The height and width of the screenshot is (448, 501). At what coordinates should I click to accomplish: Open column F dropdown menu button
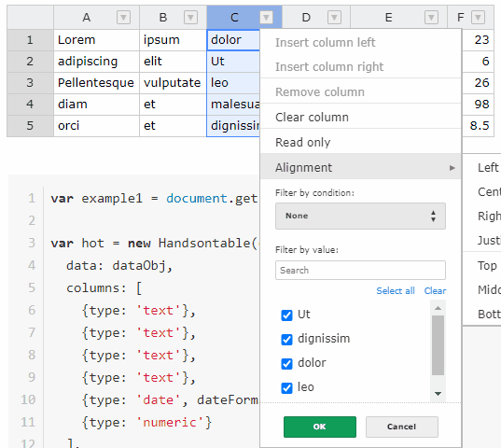click(478, 17)
